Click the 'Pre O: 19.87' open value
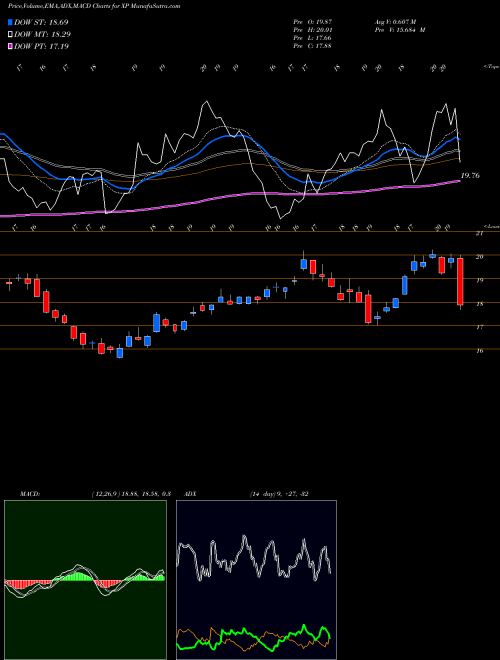The height and width of the screenshot is (660, 500). [x=313, y=22]
